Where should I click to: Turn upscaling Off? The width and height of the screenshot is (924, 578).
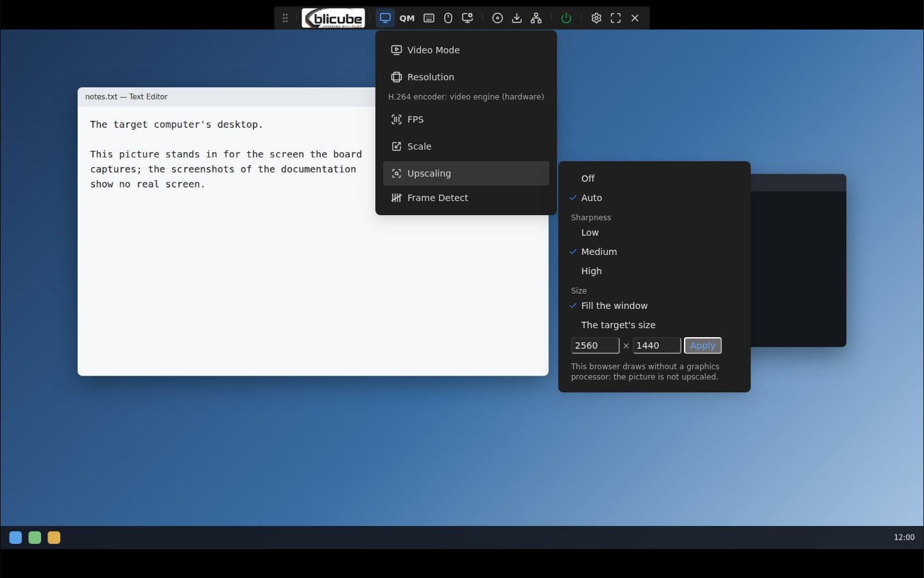(x=654, y=179)
